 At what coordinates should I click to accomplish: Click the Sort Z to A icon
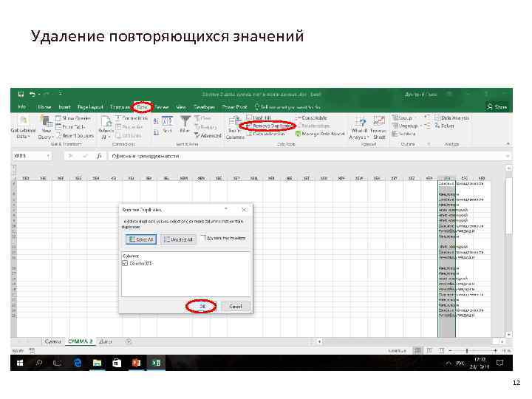coord(156,132)
